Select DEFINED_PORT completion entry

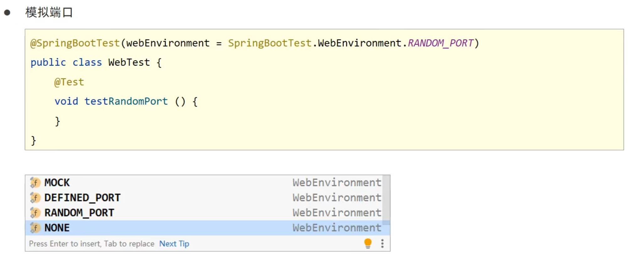tap(204, 198)
